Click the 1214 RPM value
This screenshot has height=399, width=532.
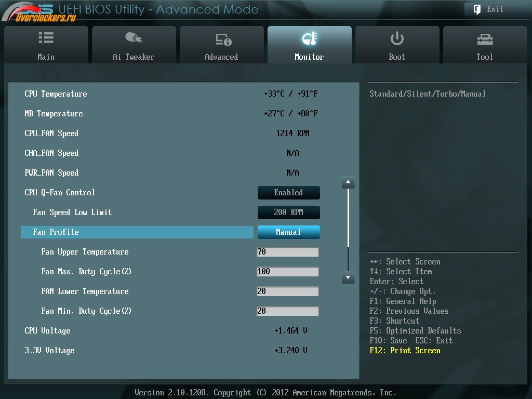[x=293, y=134]
